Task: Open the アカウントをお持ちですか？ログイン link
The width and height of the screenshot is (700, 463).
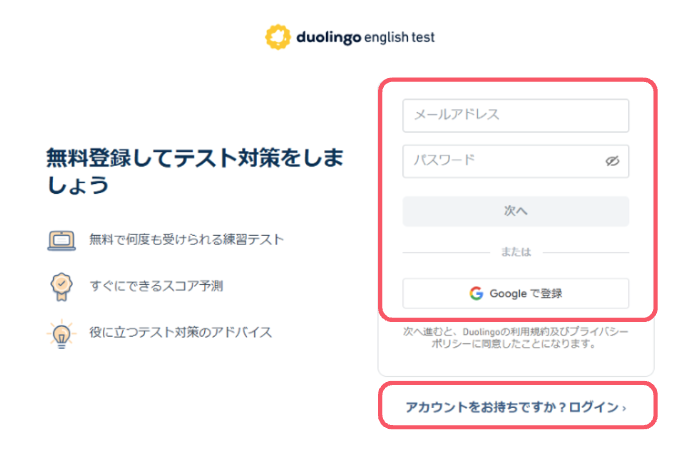Action: click(516, 407)
